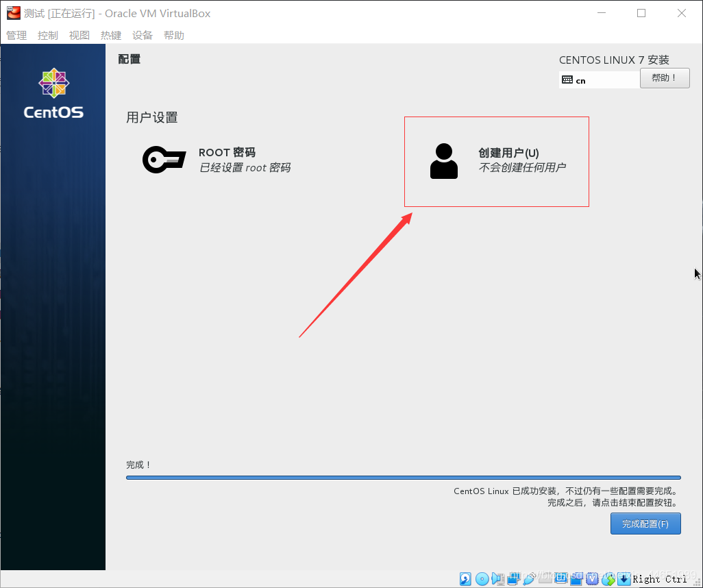This screenshot has width=703, height=588.
Task: Click the 配置 page heading
Action: (x=129, y=59)
